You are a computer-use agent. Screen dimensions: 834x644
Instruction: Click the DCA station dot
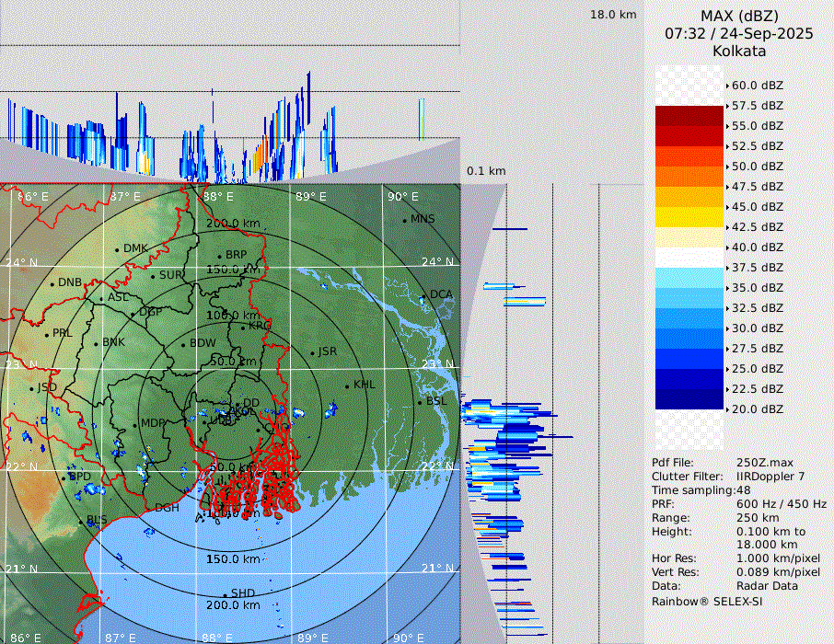point(424,295)
